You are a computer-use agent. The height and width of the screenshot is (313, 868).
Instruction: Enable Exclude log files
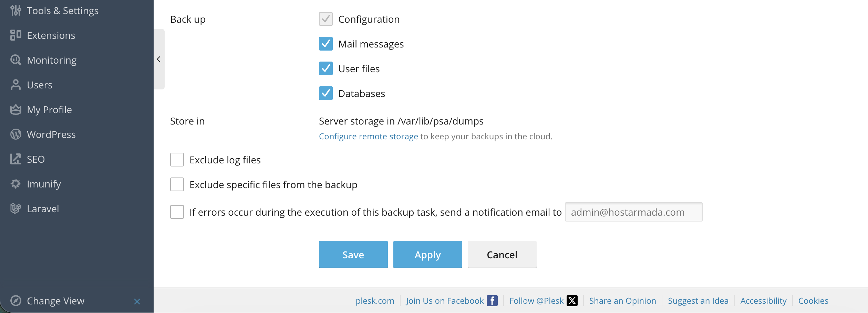point(177,160)
